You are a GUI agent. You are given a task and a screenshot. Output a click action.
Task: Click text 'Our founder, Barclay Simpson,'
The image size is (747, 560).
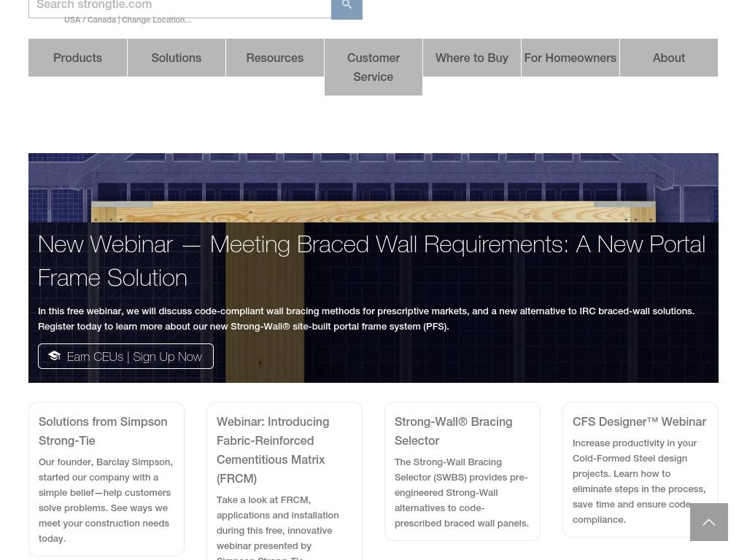click(106, 462)
